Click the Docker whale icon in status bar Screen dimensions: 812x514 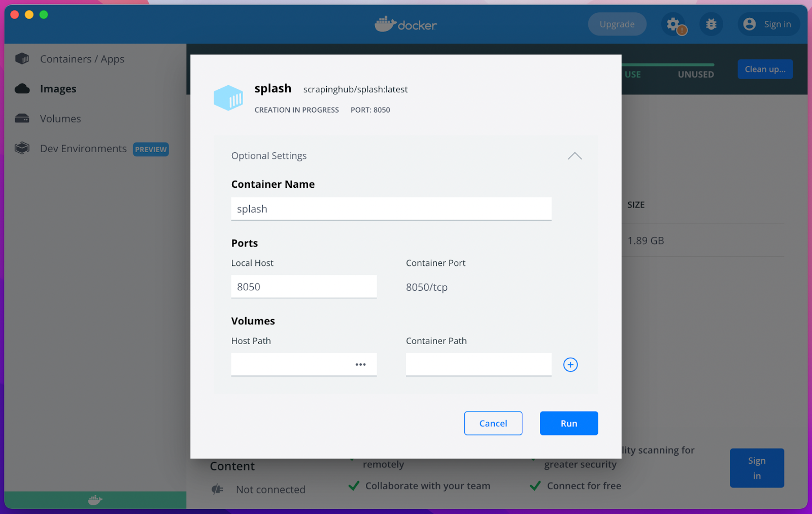pos(95,500)
